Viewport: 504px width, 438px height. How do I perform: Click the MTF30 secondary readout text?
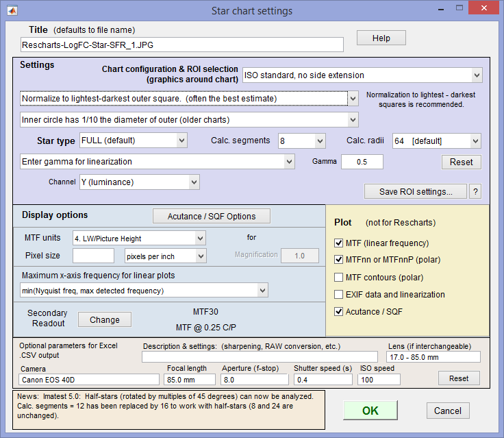205,311
